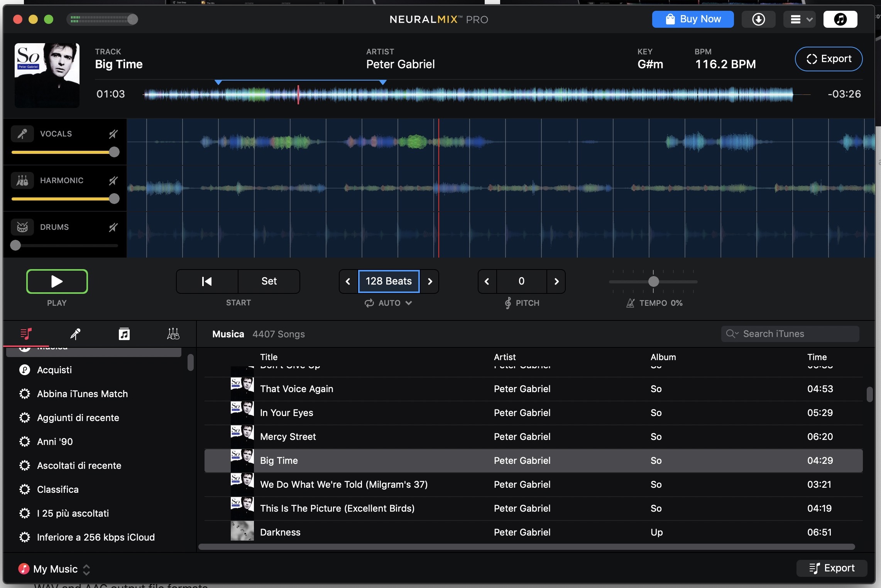Mute the Harmonic track
The height and width of the screenshot is (588, 881).
point(113,180)
